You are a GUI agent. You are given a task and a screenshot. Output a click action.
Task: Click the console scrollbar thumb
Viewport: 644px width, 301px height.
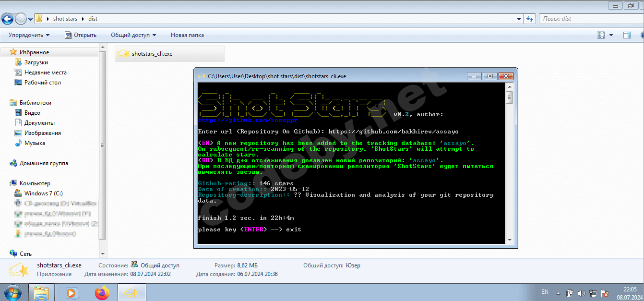[510, 97]
